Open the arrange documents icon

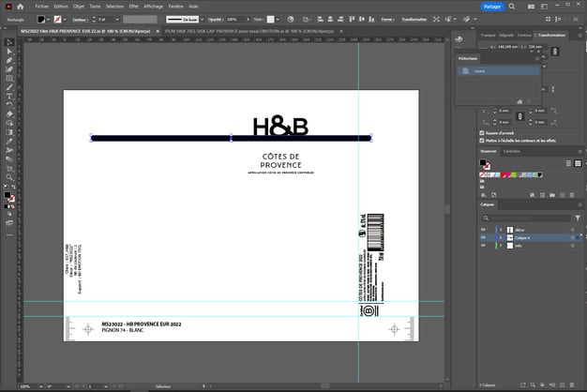pos(531,7)
